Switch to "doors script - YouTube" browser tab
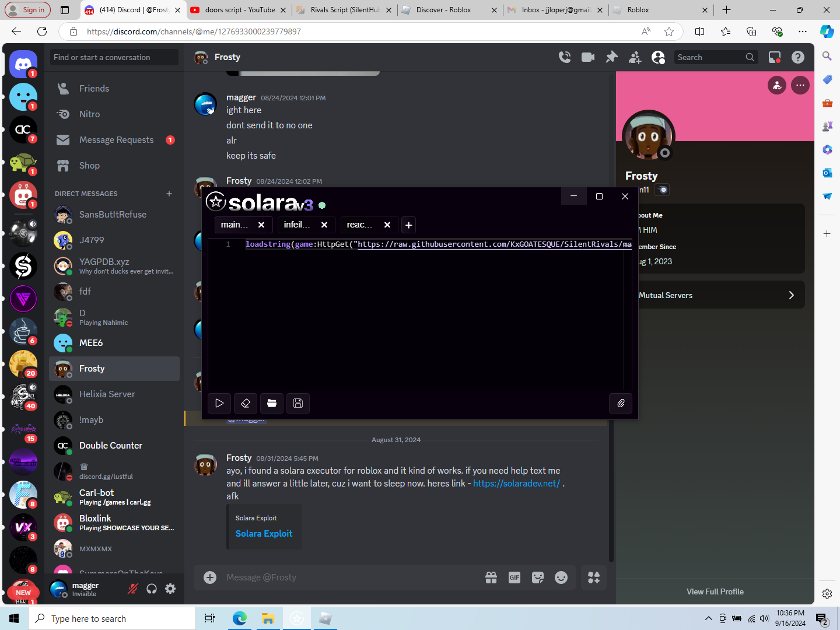The image size is (840, 630). point(239,10)
